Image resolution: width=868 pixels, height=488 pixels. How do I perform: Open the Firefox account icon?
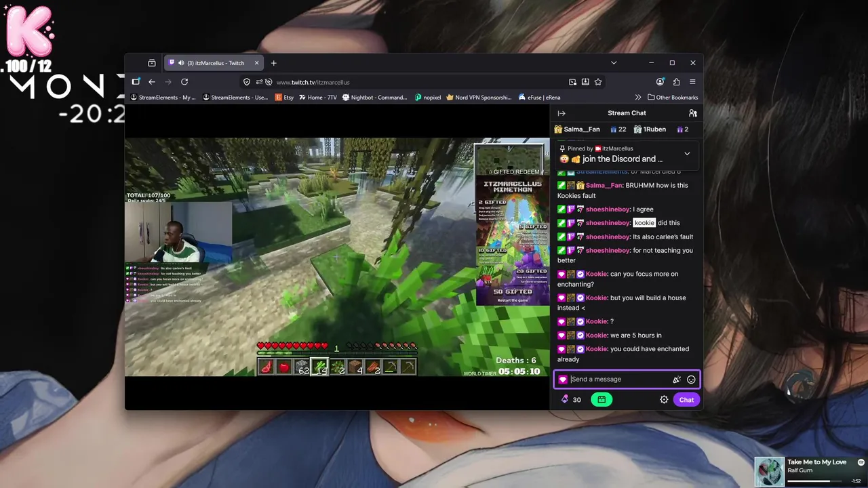pos(660,82)
